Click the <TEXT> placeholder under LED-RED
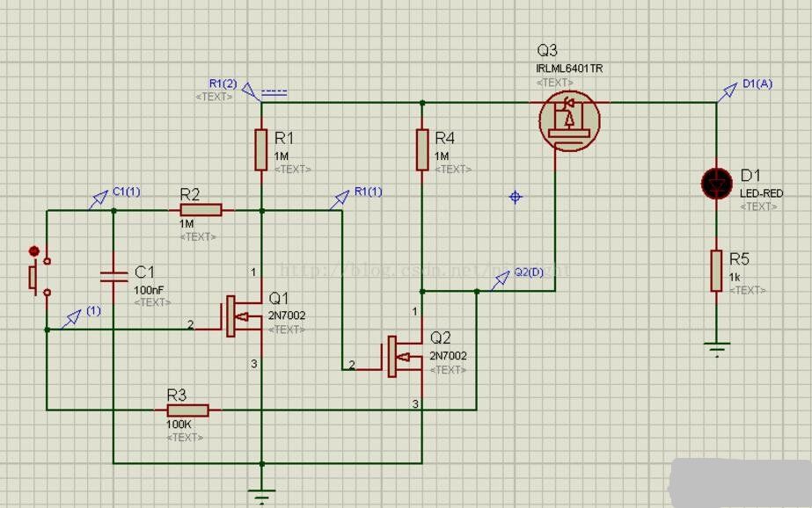 [x=758, y=207]
